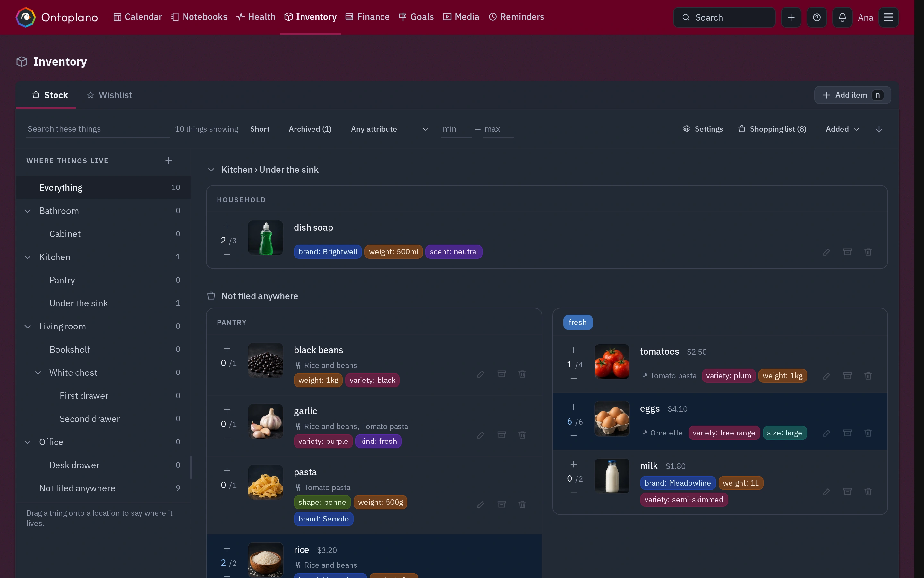Image resolution: width=924 pixels, height=578 pixels.
Task: Open Reminders in navigation
Action: coord(516,17)
